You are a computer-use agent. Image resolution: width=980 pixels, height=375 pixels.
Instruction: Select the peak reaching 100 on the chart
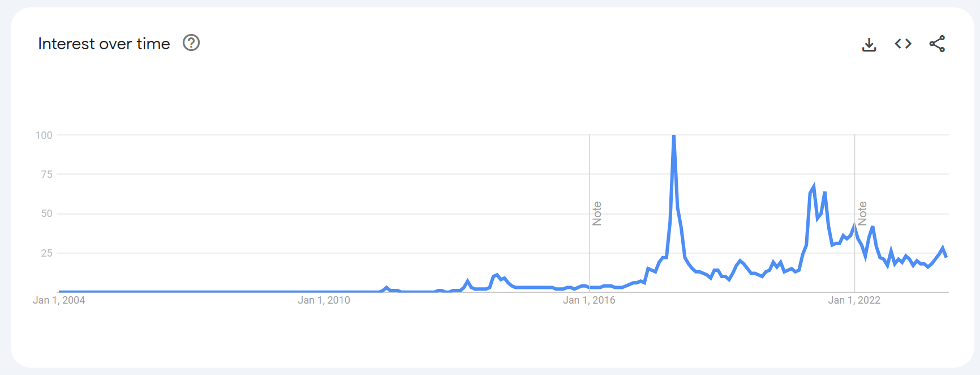click(673, 136)
